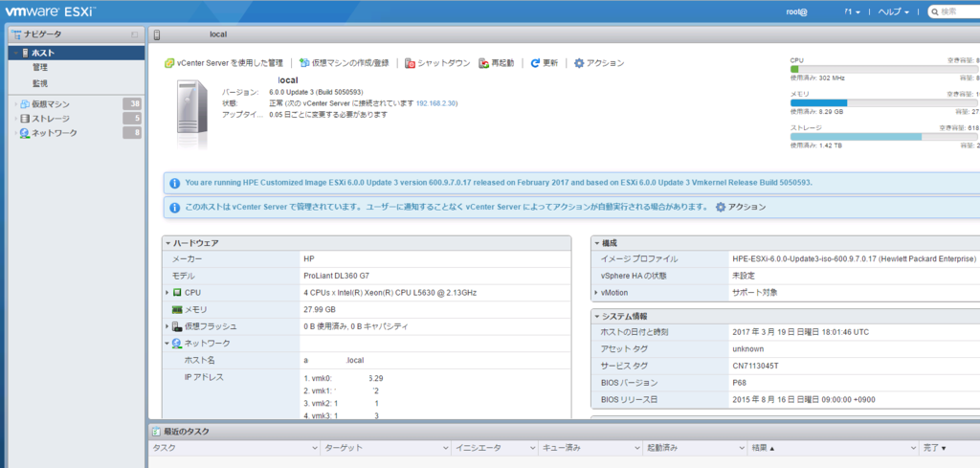The height and width of the screenshot is (468, 980).
Task: Click the create/register VM icon
Action: click(x=304, y=63)
